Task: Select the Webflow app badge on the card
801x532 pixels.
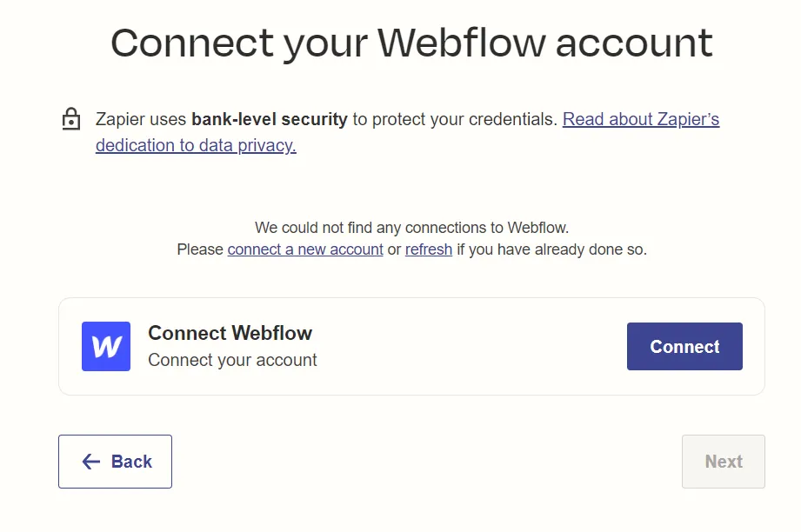Action: pos(104,346)
